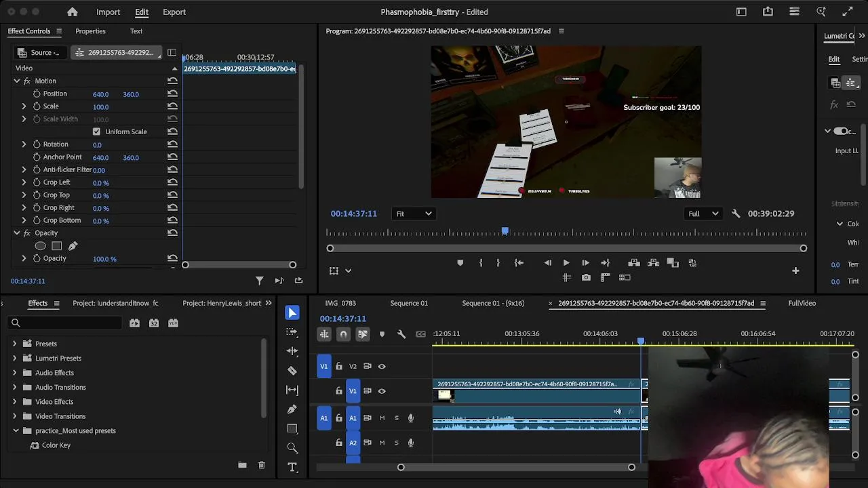Click the Extract button in Program monitor
868x488 pixels.
(653, 263)
